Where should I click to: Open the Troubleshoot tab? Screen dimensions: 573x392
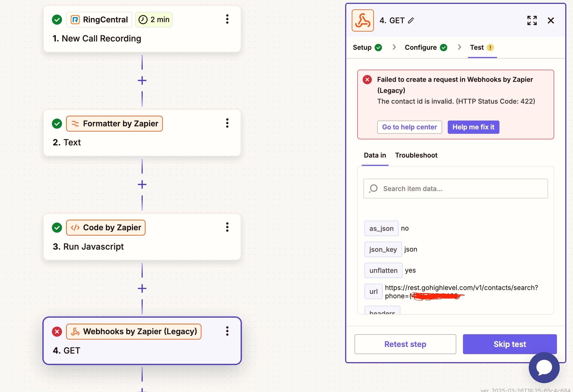(x=416, y=155)
